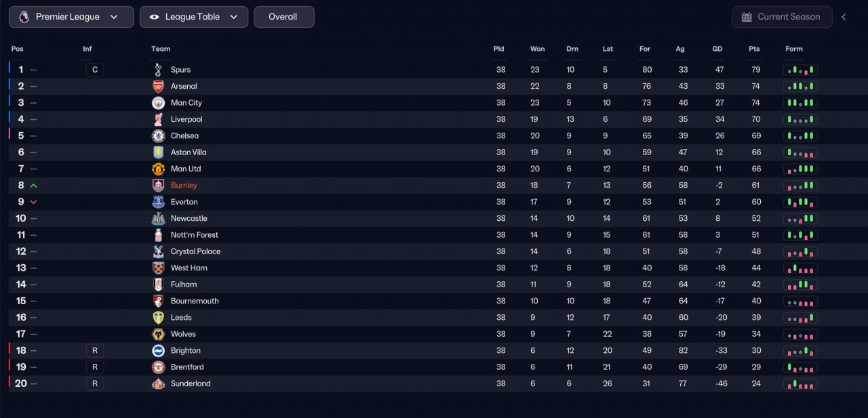Click the R relegation badge for Brighton
This screenshot has height=418, width=868.
(x=95, y=351)
